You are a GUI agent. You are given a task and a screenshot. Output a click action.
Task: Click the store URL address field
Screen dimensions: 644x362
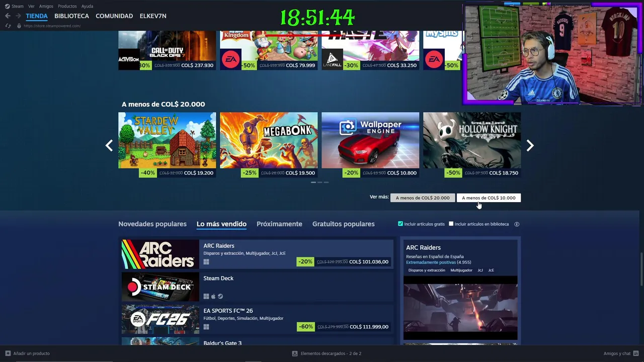tap(52, 26)
